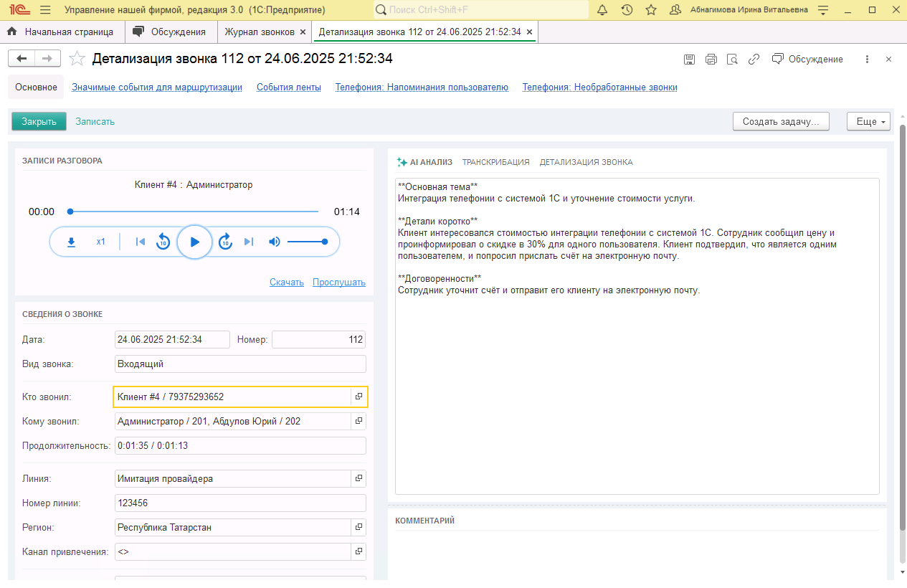Screen dimensions: 907x588
Task: Skip forward 10 seconds in recording
Action: (x=225, y=242)
